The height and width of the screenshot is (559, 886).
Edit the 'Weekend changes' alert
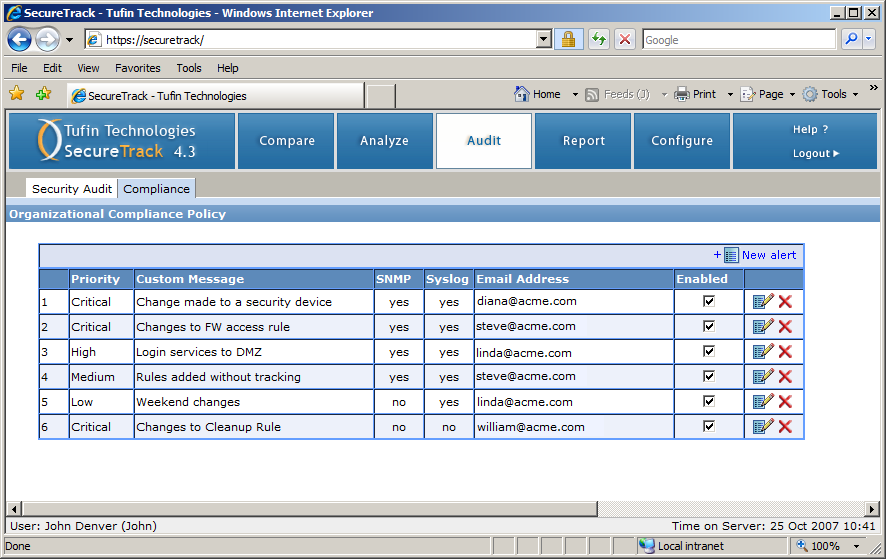[x=763, y=401]
